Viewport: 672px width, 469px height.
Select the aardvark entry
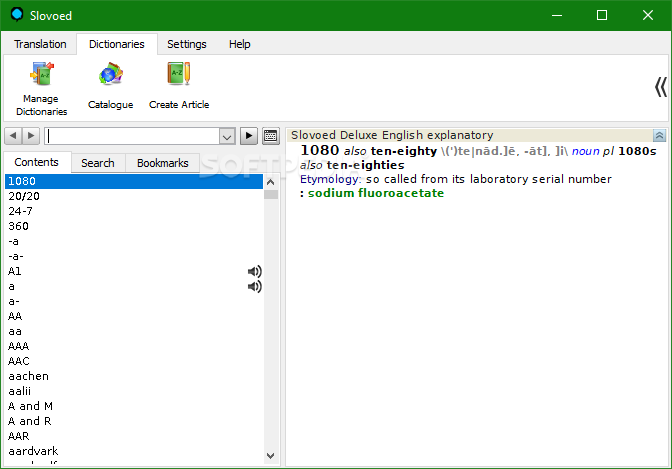point(134,451)
